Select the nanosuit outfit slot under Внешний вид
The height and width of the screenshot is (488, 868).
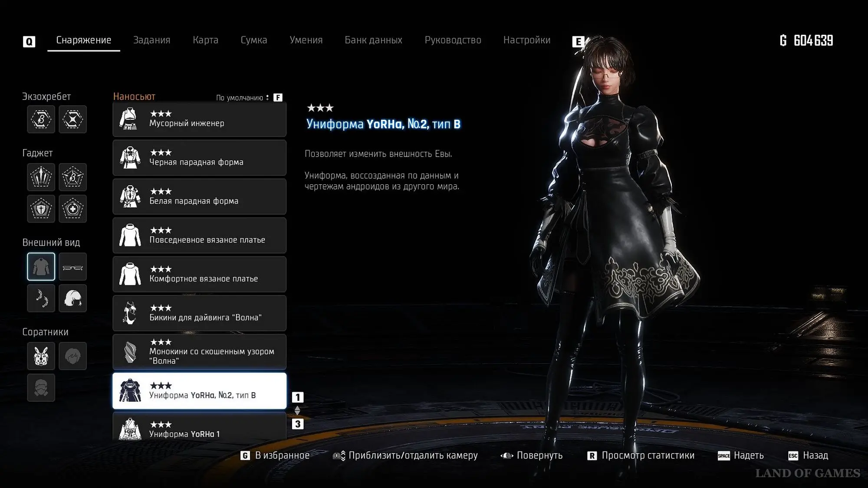(x=41, y=267)
